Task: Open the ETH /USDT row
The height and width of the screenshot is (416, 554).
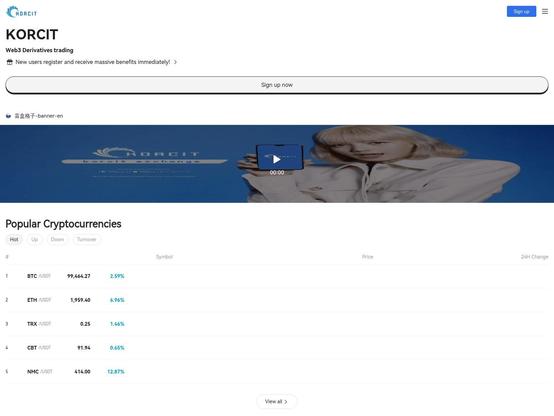Action: (277, 300)
